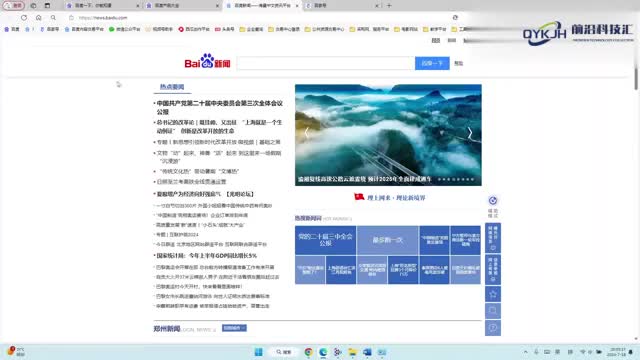Click the icon at right end of address bar
The height and width of the screenshot is (360, 640).
455,18
